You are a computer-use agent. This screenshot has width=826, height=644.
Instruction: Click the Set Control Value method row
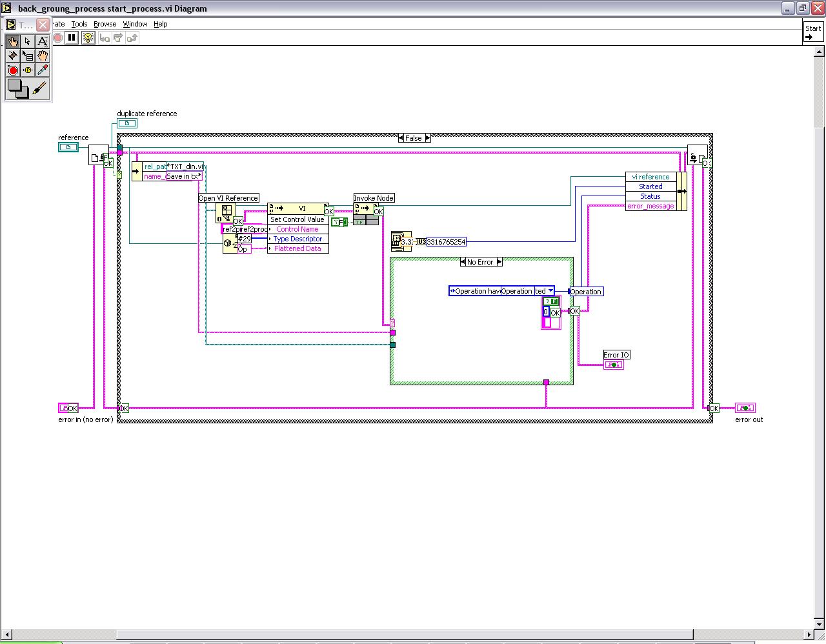point(298,219)
